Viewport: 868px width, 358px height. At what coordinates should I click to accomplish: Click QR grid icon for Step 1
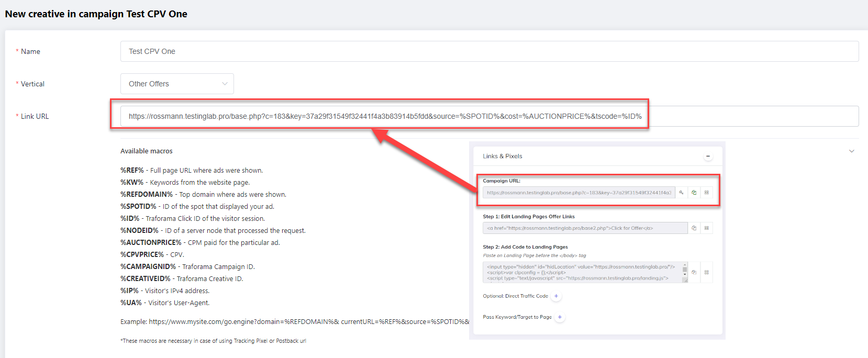coord(706,228)
